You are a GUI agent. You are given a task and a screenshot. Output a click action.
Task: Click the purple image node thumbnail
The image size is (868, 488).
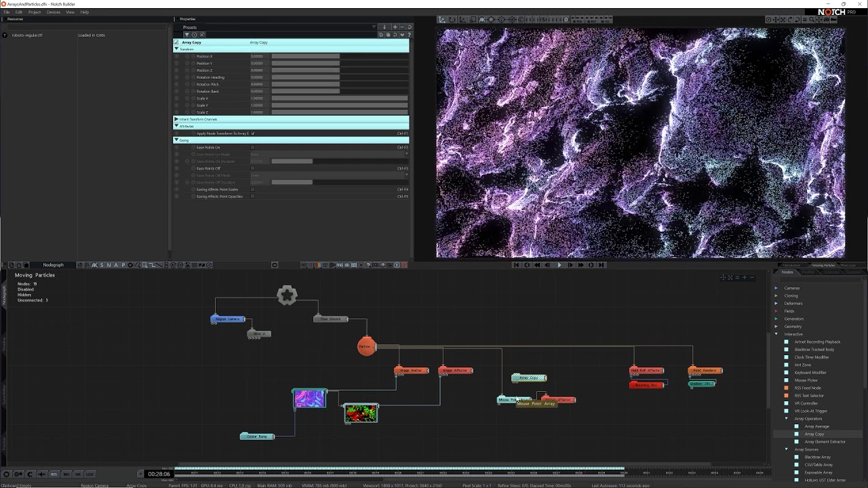coord(310,399)
